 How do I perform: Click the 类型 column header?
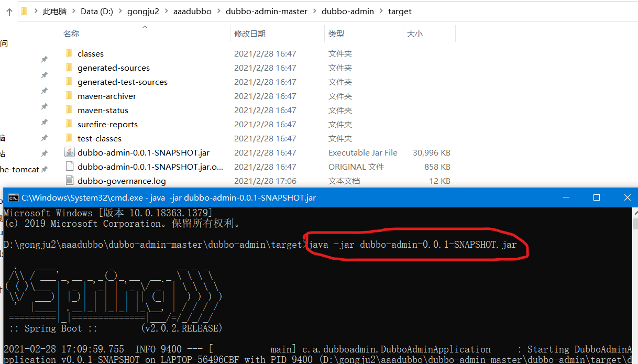(x=336, y=33)
